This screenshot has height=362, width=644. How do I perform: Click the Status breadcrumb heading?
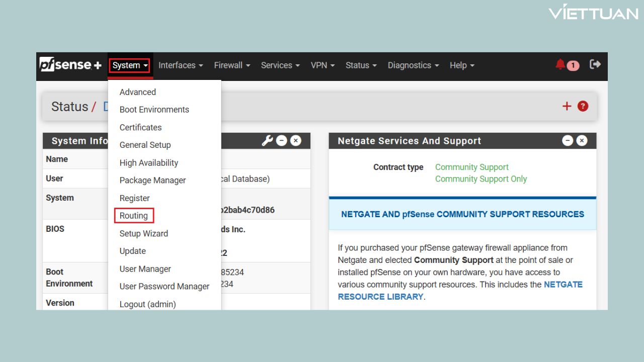(x=69, y=107)
